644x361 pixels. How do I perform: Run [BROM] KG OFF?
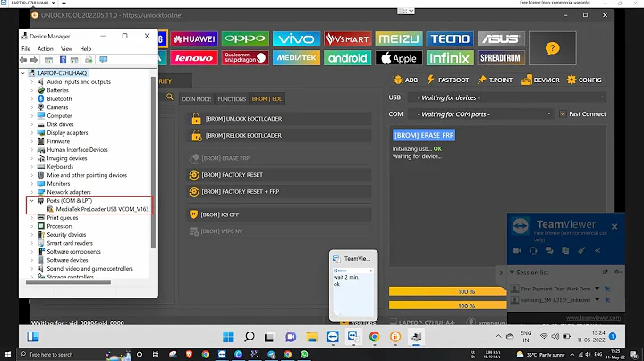click(x=279, y=214)
